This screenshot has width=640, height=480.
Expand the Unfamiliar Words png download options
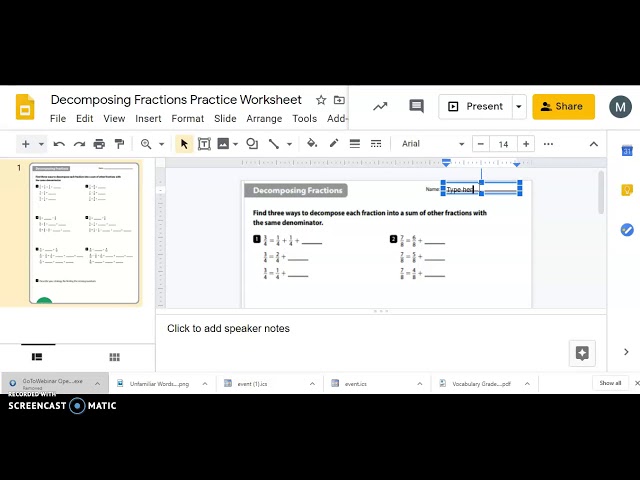point(205,384)
